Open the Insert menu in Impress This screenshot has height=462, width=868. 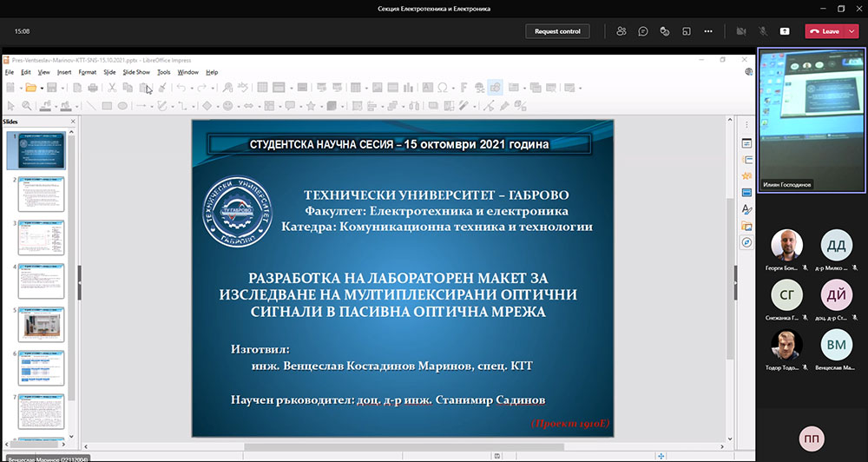[64, 72]
